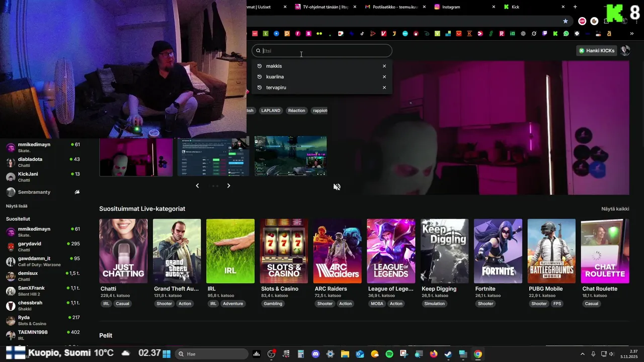Open the Keep Digging category card
The width and height of the screenshot is (644, 362).
tap(444, 251)
